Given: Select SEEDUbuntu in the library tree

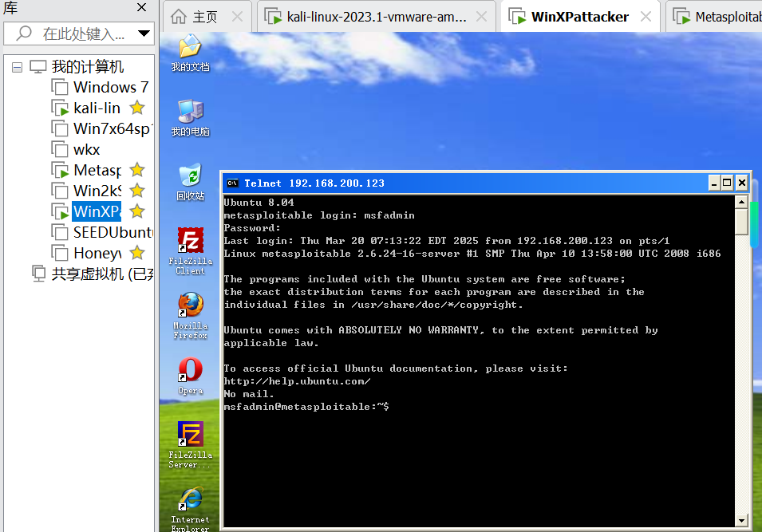Looking at the screenshot, I should (113, 232).
